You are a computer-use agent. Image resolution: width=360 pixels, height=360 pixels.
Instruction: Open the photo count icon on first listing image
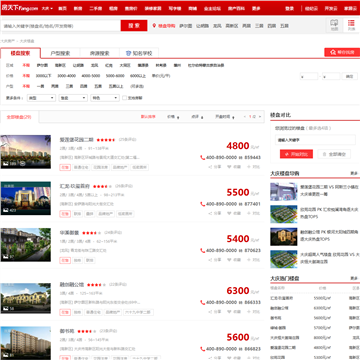tap(5, 164)
